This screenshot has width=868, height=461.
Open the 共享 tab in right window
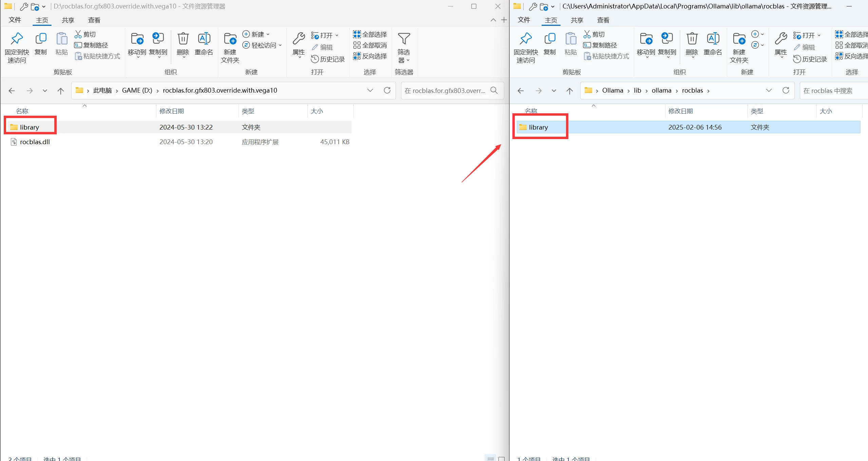coord(577,20)
